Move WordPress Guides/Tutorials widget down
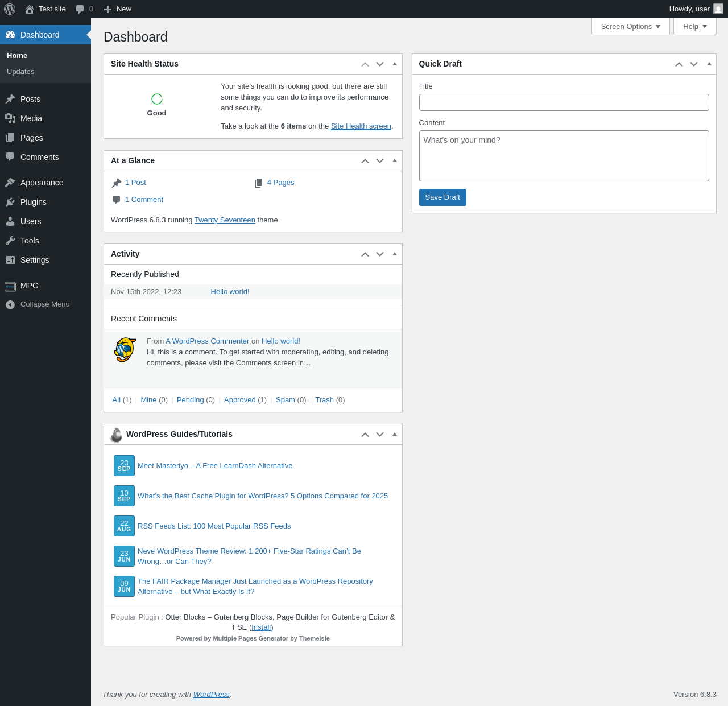The image size is (728, 706). (x=380, y=435)
